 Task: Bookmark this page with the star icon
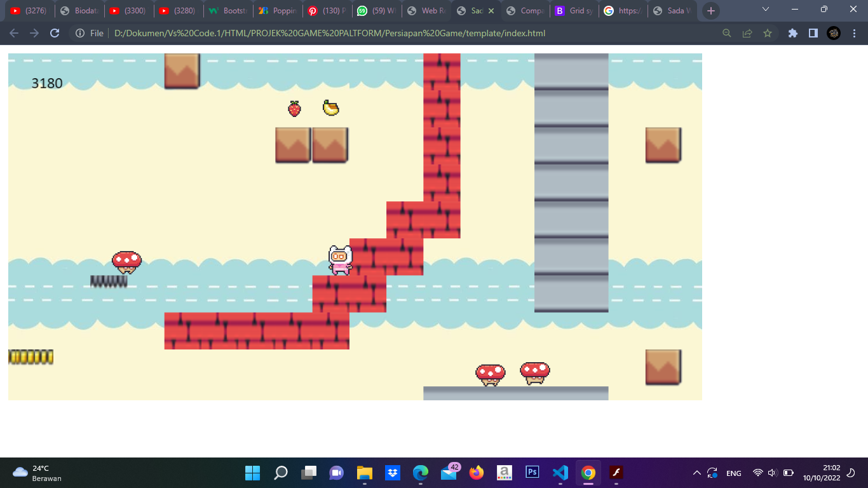point(768,33)
